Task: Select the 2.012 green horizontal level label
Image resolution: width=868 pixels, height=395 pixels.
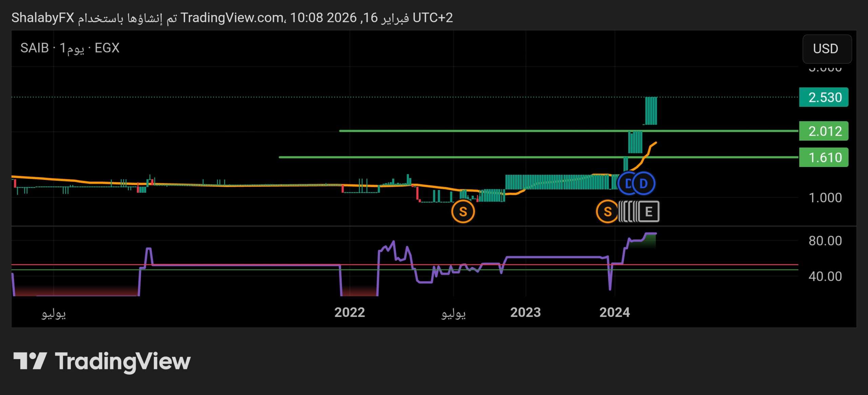Action: [824, 131]
